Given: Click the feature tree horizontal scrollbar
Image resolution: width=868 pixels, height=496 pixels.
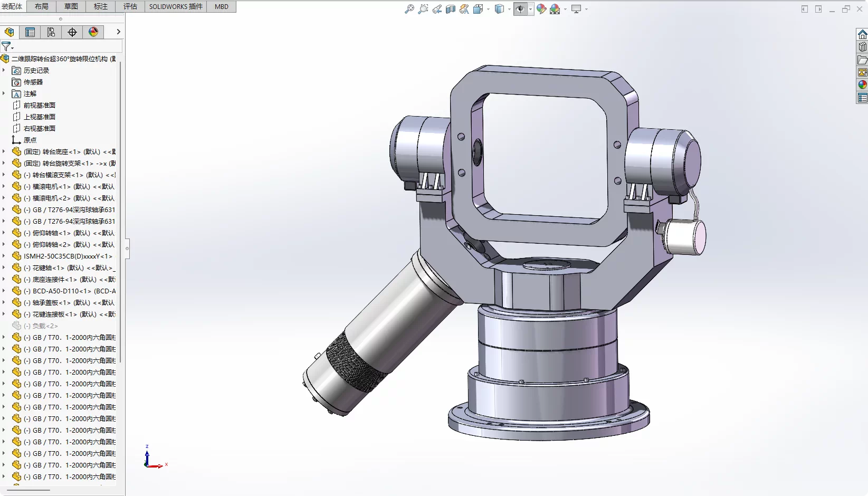Looking at the screenshot, I should tap(29, 490).
